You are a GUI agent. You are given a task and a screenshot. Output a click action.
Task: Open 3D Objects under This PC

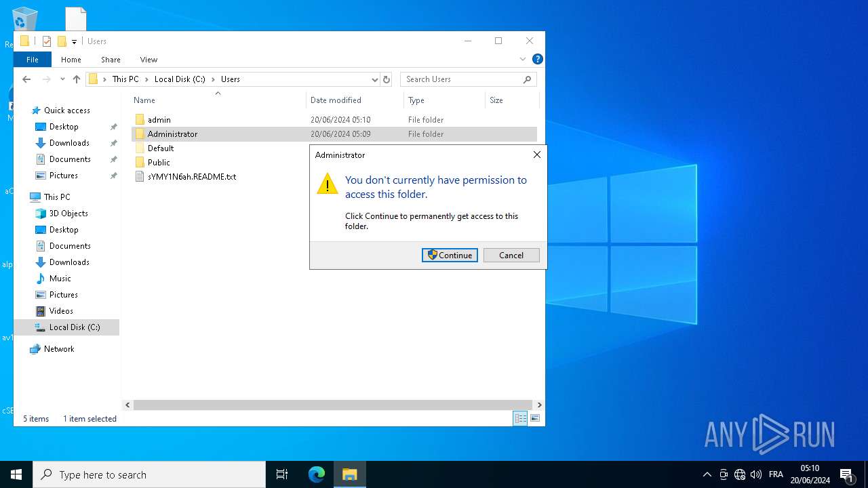tap(68, 213)
